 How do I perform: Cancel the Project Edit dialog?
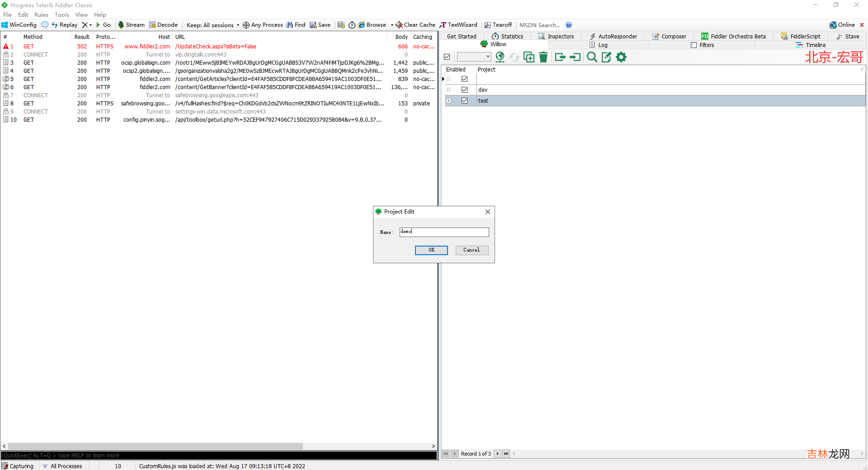472,250
